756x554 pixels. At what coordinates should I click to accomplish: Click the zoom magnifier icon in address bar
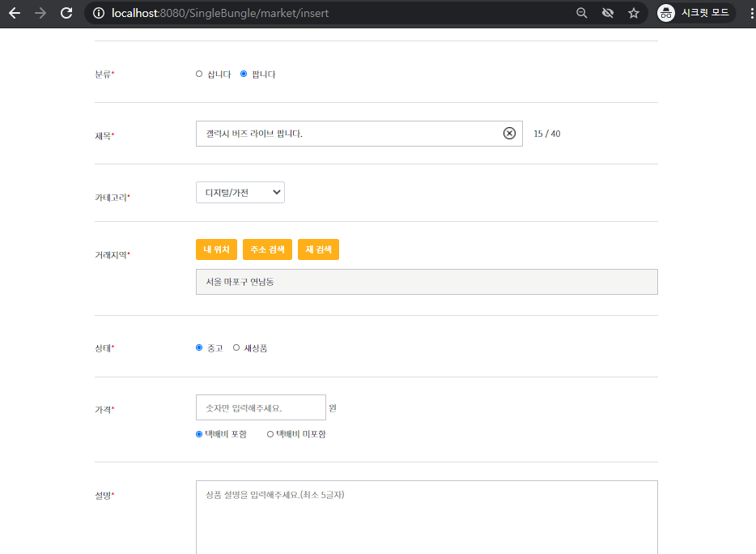coord(581,13)
